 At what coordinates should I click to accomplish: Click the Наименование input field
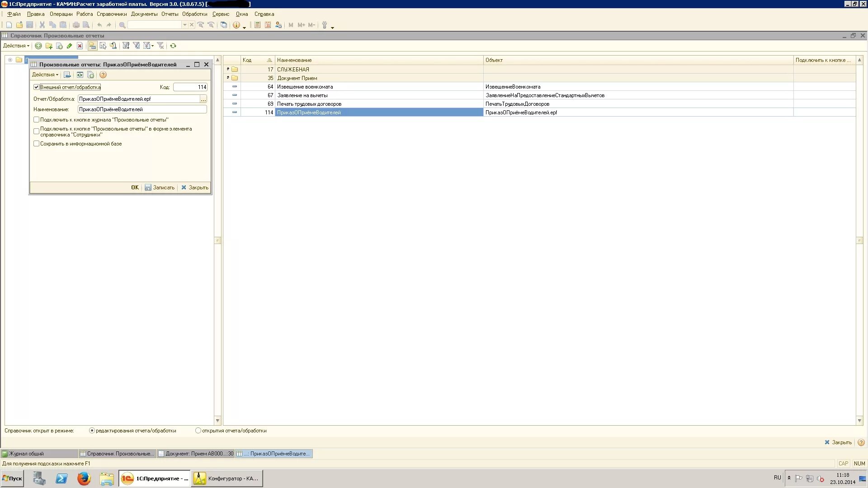tap(142, 109)
